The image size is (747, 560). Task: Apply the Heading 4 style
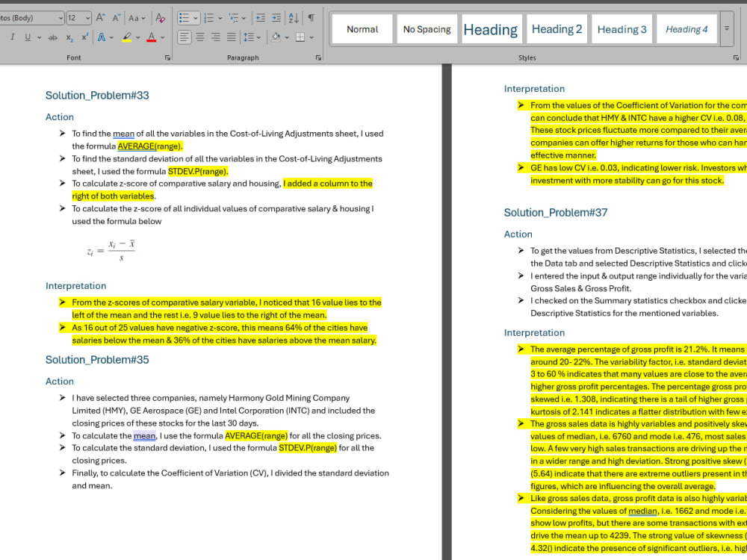(686, 29)
